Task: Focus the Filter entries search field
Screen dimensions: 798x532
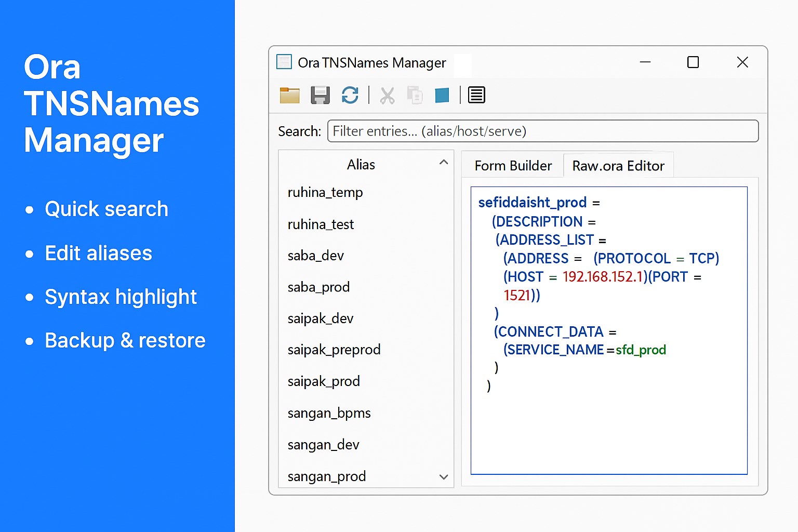Action: point(543,131)
